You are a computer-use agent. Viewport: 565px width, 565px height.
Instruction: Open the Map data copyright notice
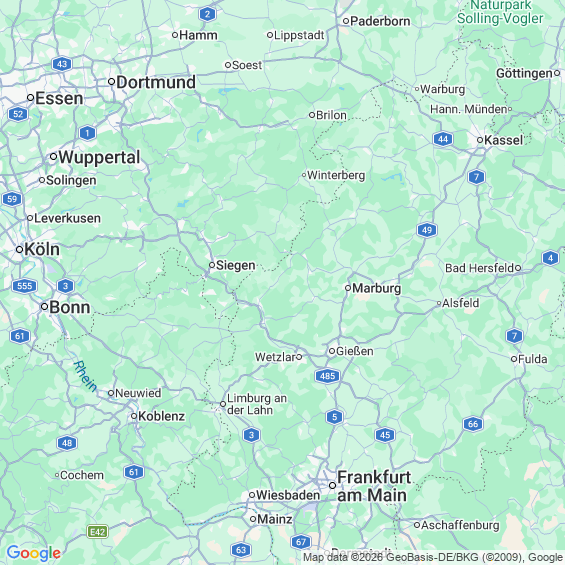point(434,557)
